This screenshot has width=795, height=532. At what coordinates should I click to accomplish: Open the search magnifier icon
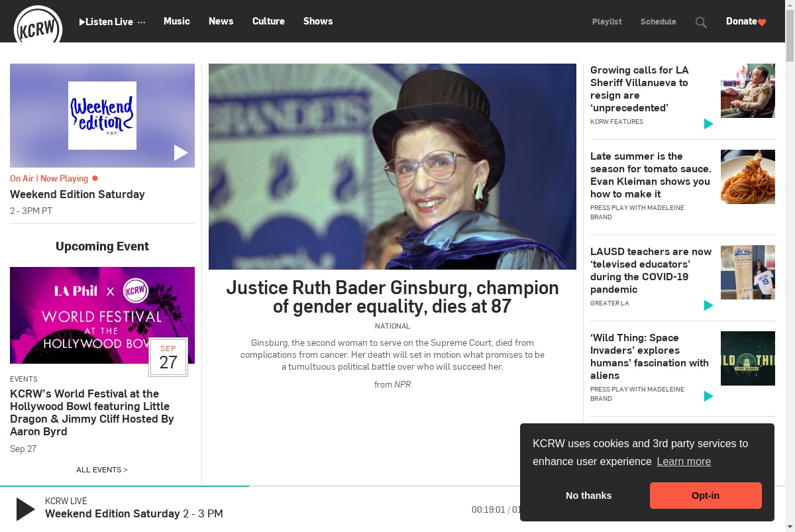(x=701, y=23)
